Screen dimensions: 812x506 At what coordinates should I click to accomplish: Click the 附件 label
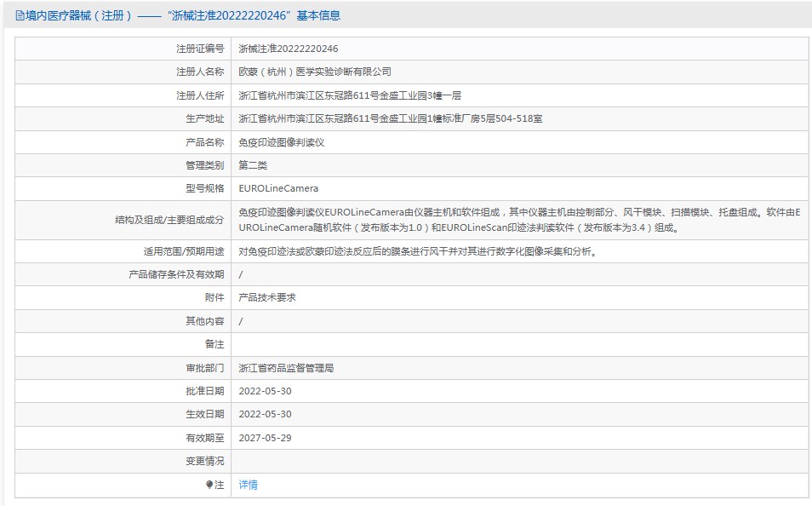214,297
